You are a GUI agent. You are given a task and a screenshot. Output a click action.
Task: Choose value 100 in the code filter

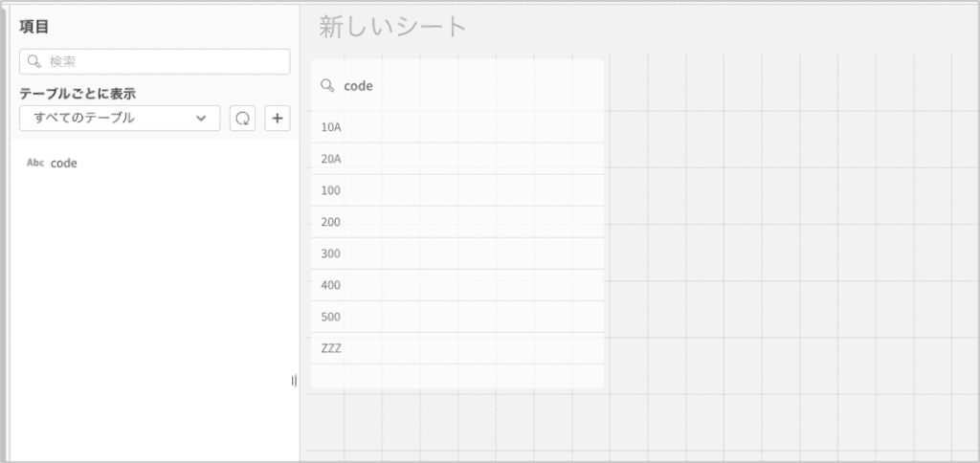(331, 190)
